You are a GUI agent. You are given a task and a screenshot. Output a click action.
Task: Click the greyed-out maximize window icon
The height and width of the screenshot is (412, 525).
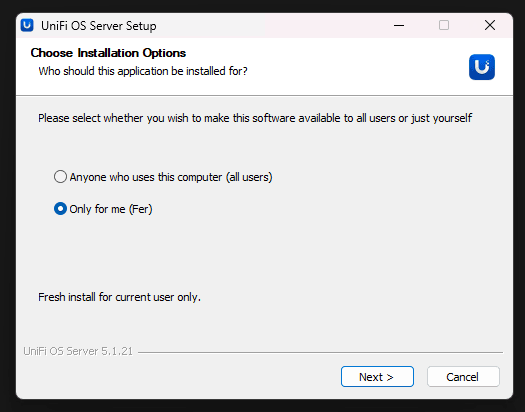pos(444,25)
